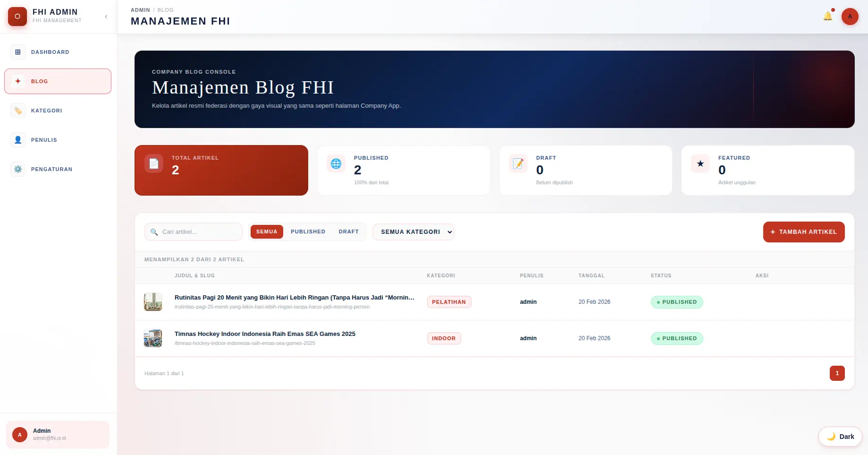Switch the interface to Dark mode
This screenshot has width=868, height=455.
tap(840, 436)
